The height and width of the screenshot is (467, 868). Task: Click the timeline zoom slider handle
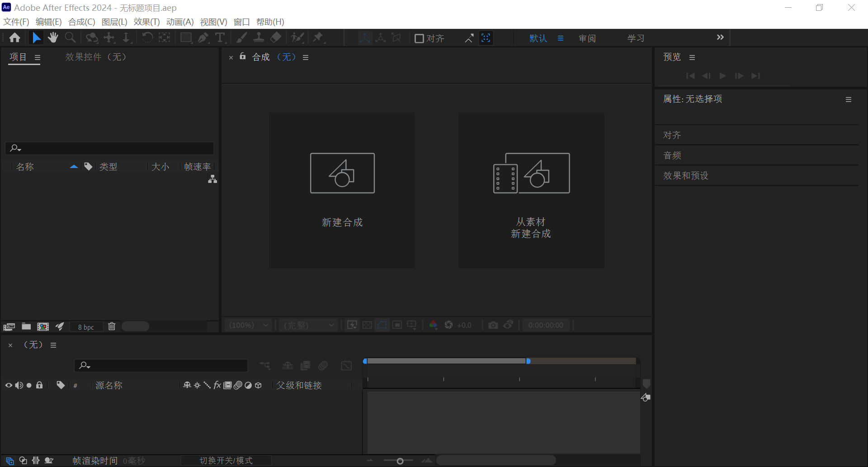coord(400,461)
